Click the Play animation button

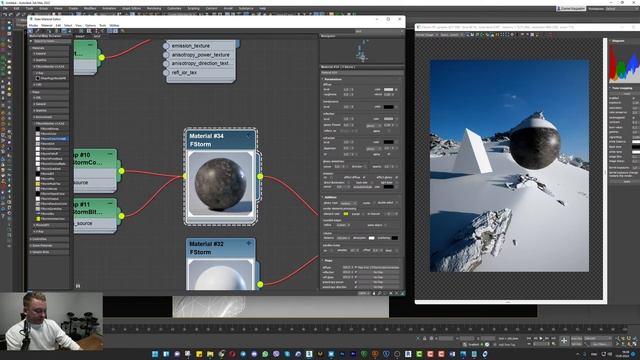click(541, 338)
